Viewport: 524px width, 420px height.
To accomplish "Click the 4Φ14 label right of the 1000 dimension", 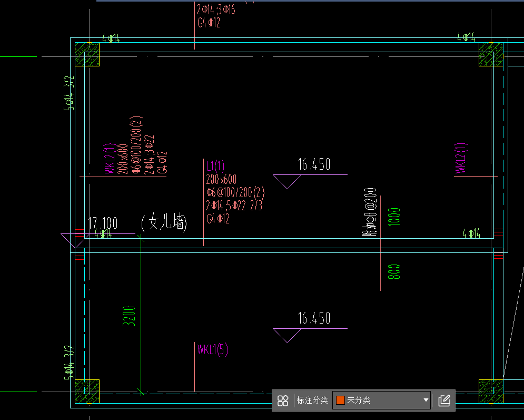I will point(471,233).
